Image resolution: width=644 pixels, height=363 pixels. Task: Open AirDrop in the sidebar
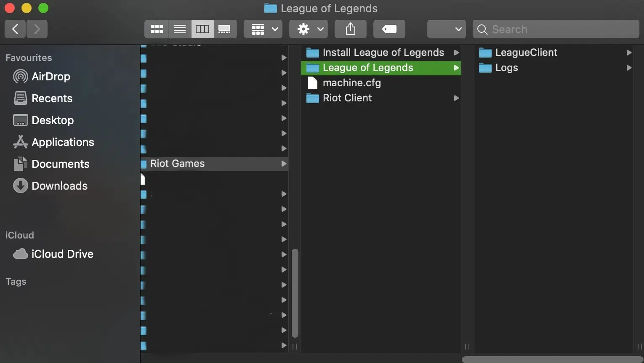[x=42, y=77]
